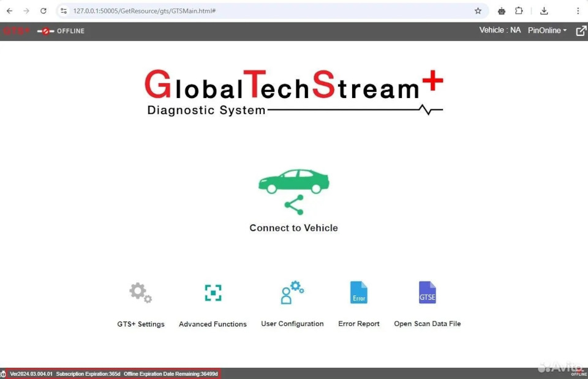Open the browser extensions menu
The height and width of the screenshot is (379, 588).
point(519,10)
